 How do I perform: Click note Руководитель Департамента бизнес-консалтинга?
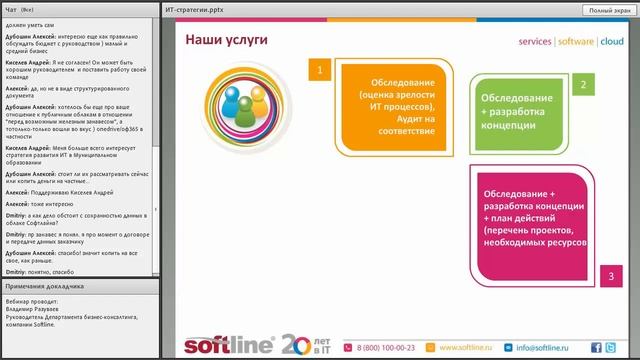[72, 321]
